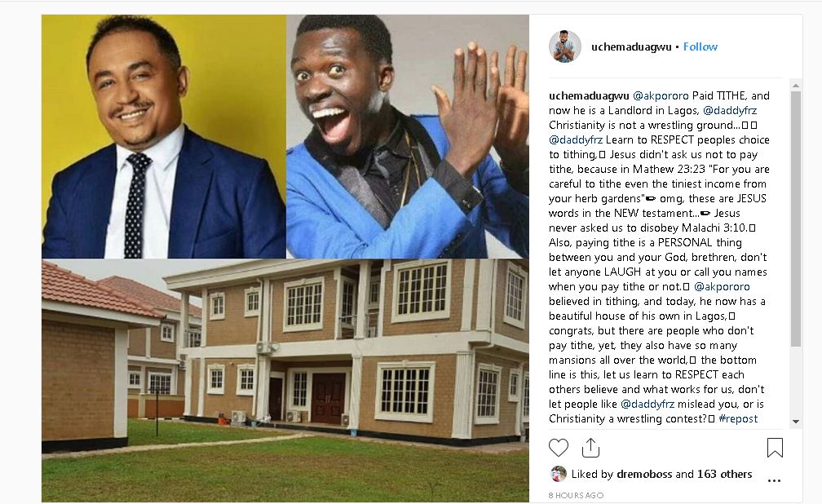Click the scroll up arrow in caption
Screen dimensions: 822x504
[796, 85]
